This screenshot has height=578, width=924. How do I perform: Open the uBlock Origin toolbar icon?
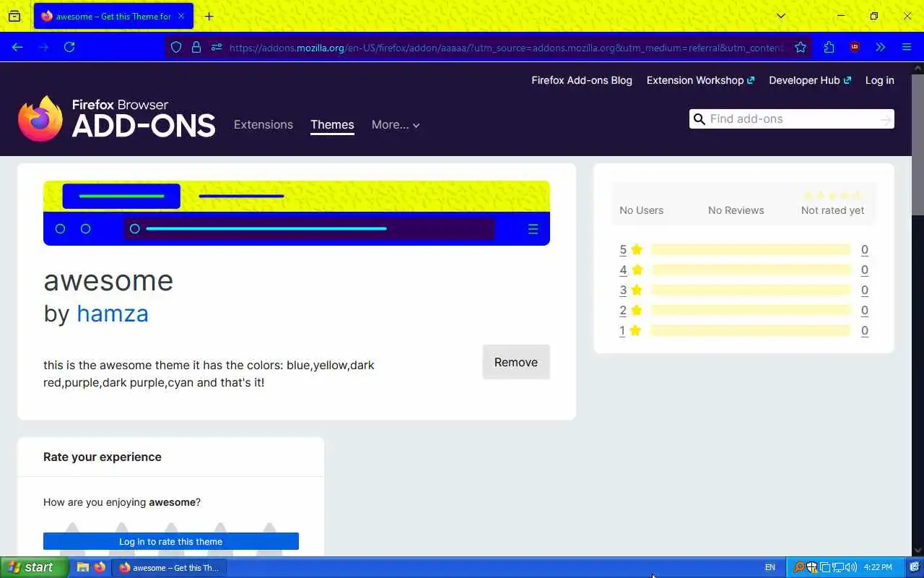[x=855, y=47]
